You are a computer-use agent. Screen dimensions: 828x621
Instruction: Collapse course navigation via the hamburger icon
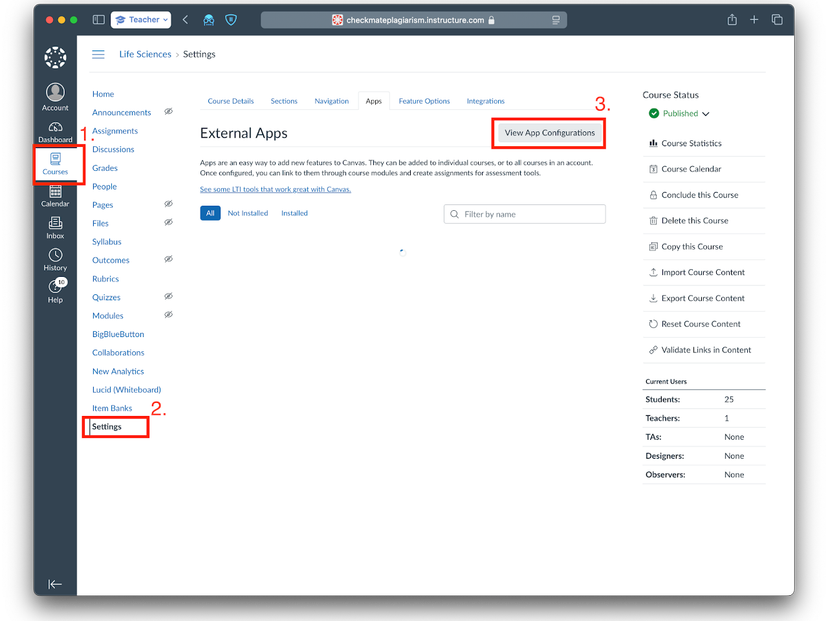pos(97,54)
